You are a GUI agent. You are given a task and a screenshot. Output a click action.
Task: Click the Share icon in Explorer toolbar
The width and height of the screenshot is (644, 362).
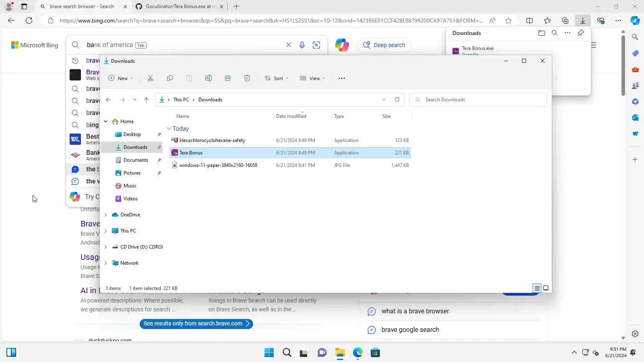pos(228,78)
